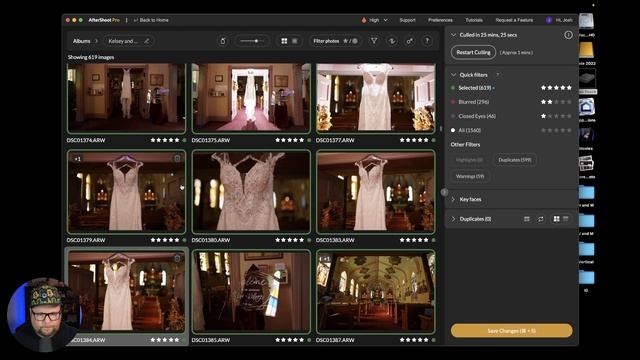Switch to grid view layout

pos(284,41)
